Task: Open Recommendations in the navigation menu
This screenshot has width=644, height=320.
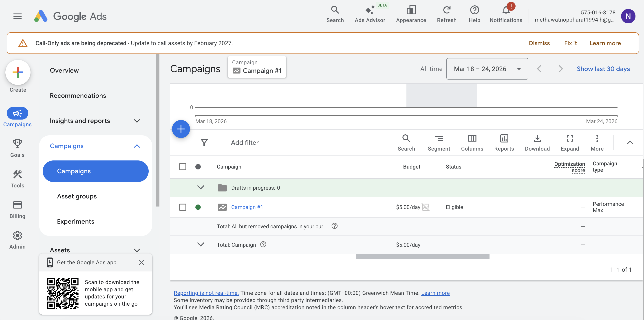Action: (x=78, y=96)
